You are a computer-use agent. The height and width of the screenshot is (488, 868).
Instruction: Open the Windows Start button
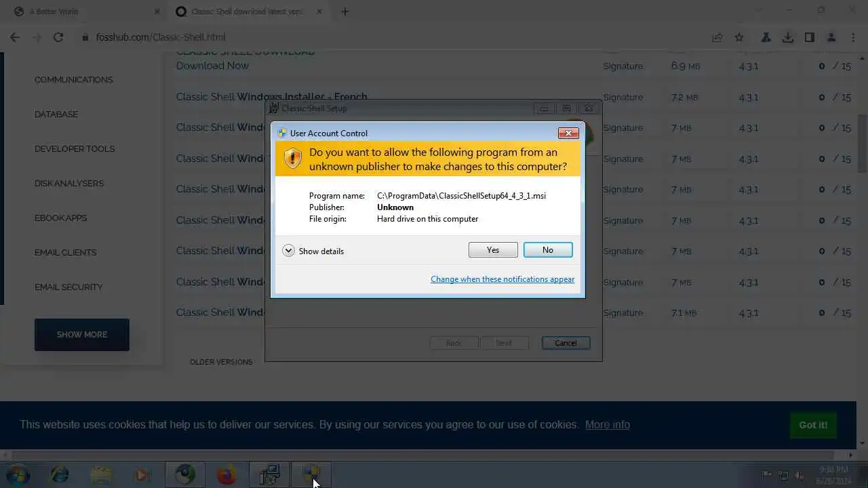[x=18, y=474]
